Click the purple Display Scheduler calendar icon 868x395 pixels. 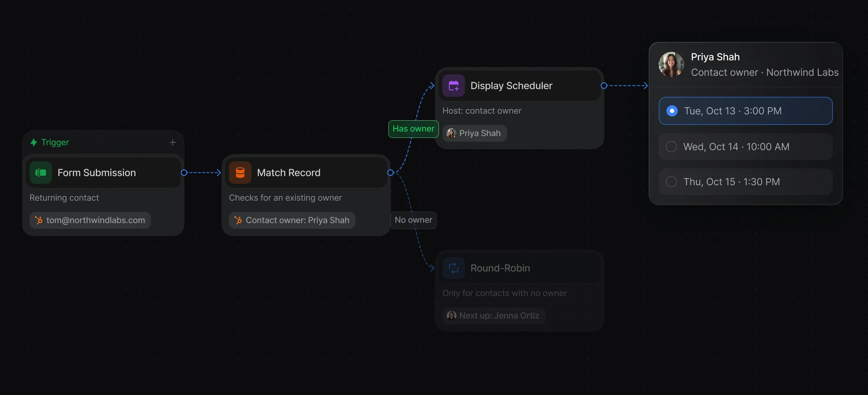click(x=454, y=86)
